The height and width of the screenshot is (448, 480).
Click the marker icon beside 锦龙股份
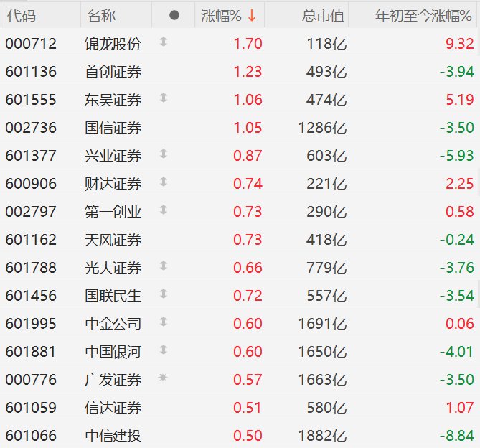tap(164, 43)
